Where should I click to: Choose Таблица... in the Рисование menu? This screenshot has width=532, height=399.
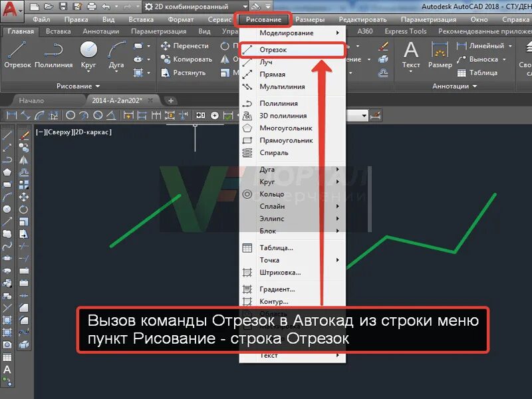click(x=293, y=247)
